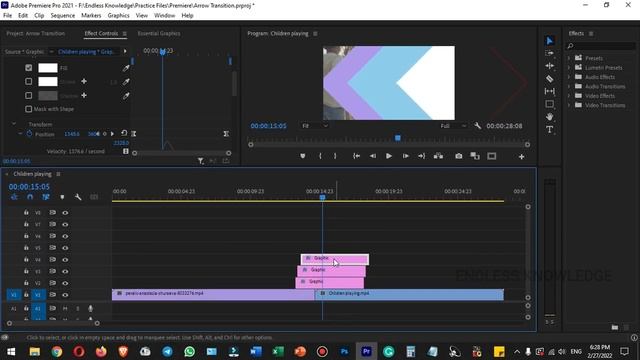
Task: Add a shadow with plus icon
Action: tap(84, 96)
